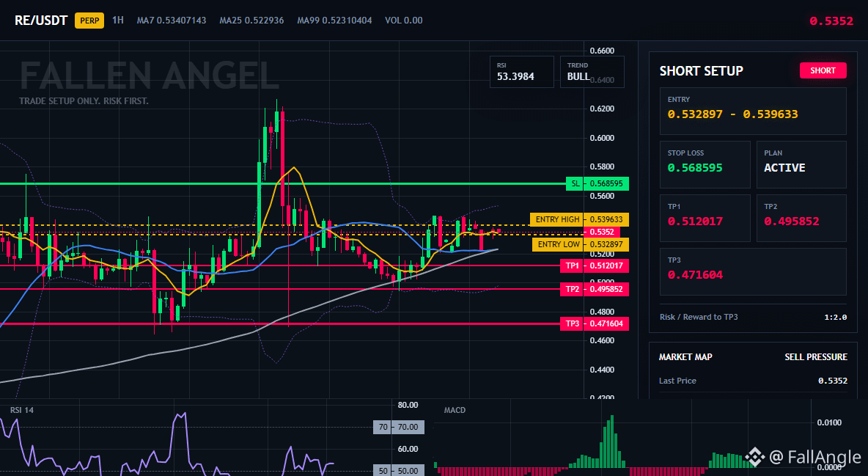
Task: Click the TRADE SETUP ONLY. RISK FIRST. text
Action: coord(84,101)
